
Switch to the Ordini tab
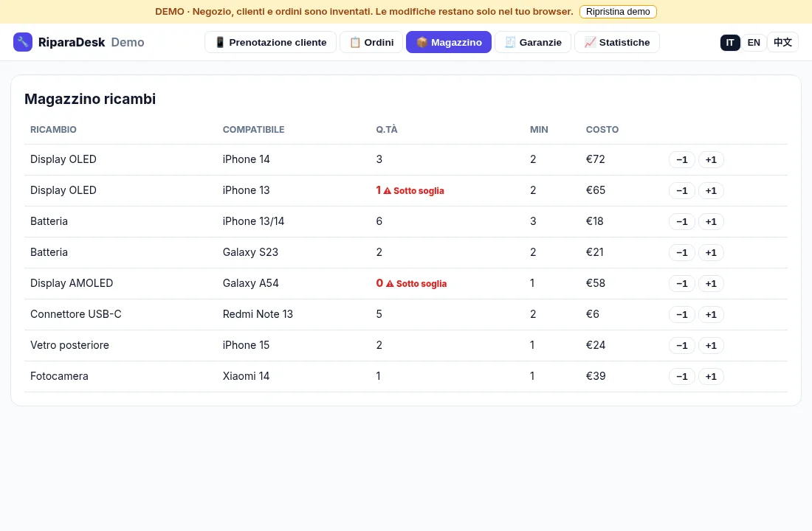[x=371, y=43]
